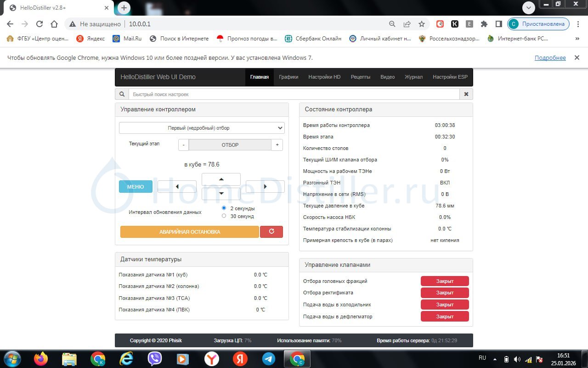Image resolution: width=588 pixels, height=368 pixels.
Task: Open Telegram from the taskbar
Action: [x=269, y=358]
